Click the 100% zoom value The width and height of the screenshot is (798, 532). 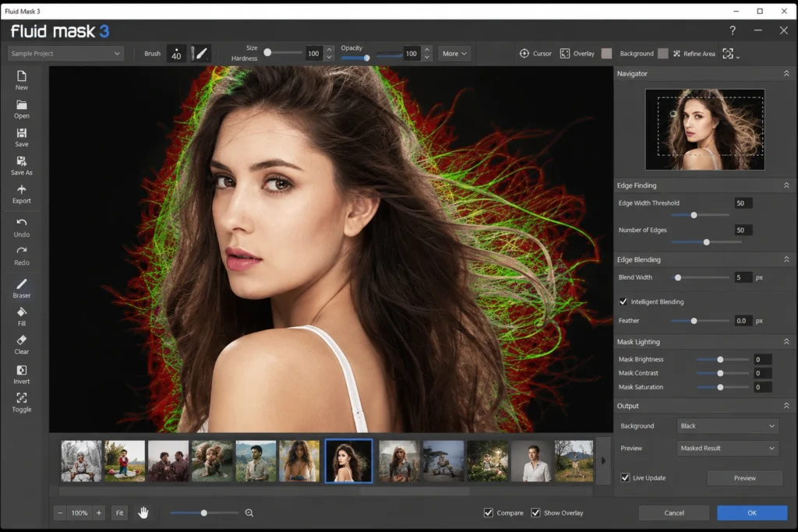tap(79, 513)
